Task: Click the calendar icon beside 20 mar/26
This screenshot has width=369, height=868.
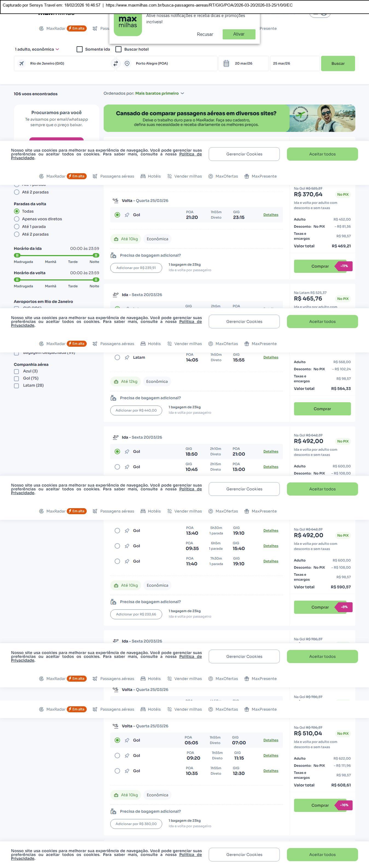Action: click(226, 63)
